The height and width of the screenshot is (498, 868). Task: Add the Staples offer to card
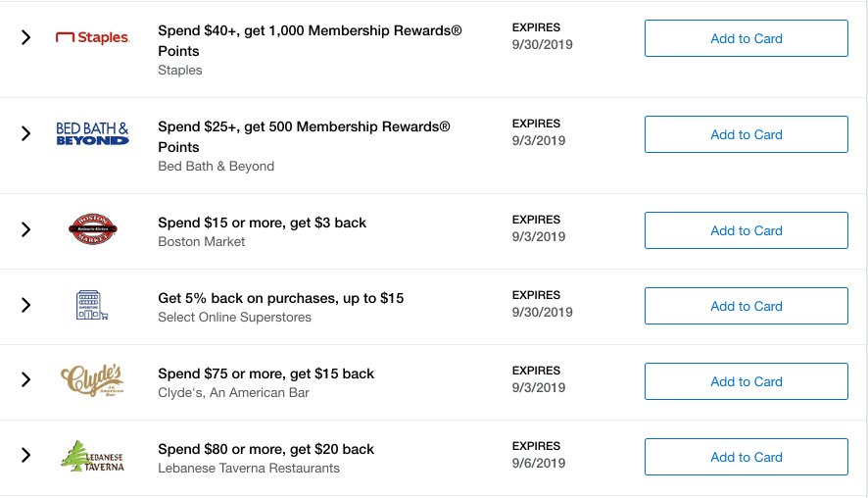point(746,38)
